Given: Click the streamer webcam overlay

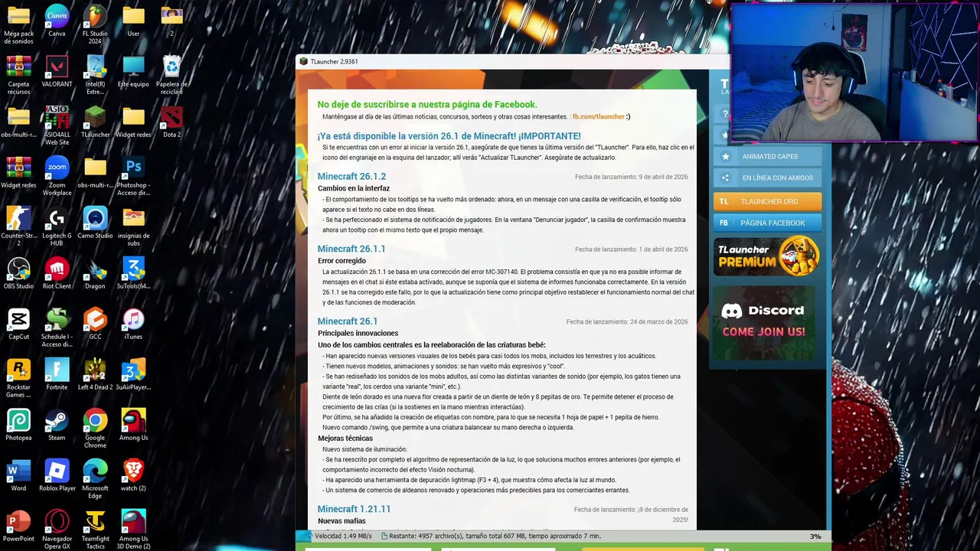Looking at the screenshot, I should pyautogui.click(x=854, y=73).
